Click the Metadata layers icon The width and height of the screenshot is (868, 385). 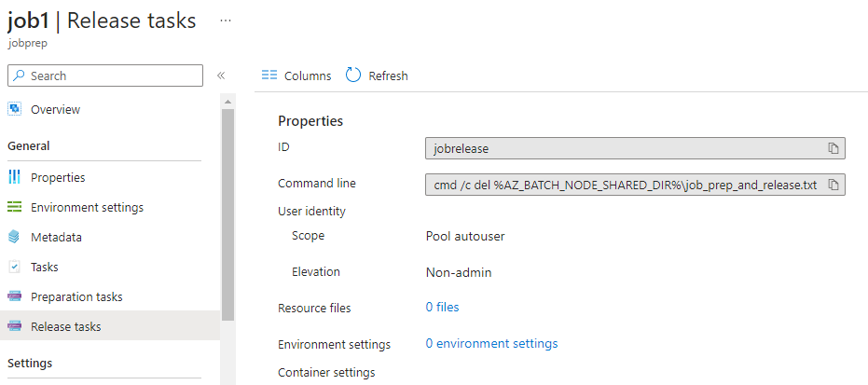tap(14, 237)
